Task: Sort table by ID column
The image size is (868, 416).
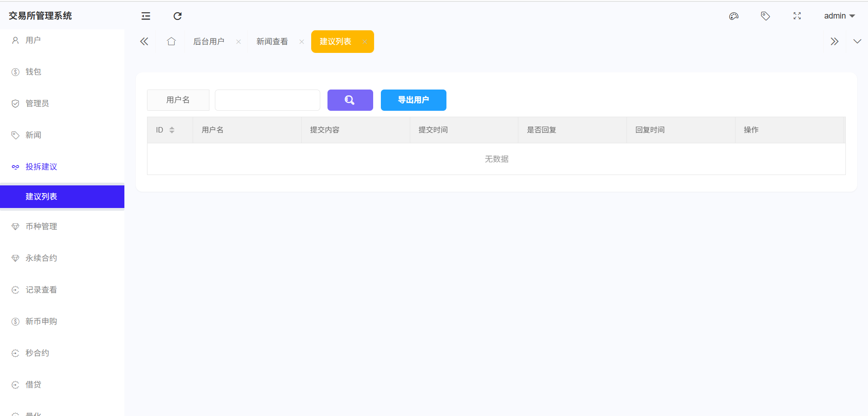Action: pos(172,130)
